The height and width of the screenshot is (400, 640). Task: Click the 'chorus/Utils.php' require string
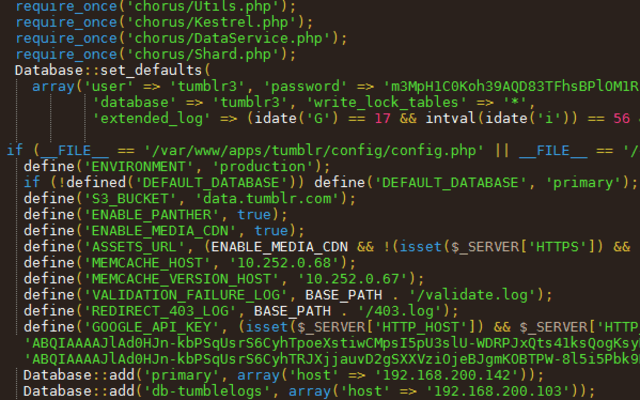[203, 6]
